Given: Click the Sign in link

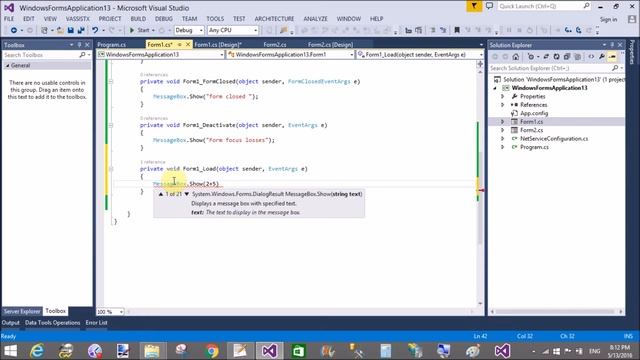Looking at the screenshot, I should [608, 20].
